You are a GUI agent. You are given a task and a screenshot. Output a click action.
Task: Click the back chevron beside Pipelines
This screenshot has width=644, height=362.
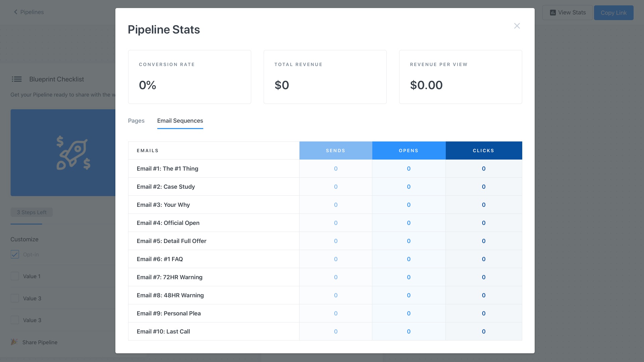coord(15,12)
